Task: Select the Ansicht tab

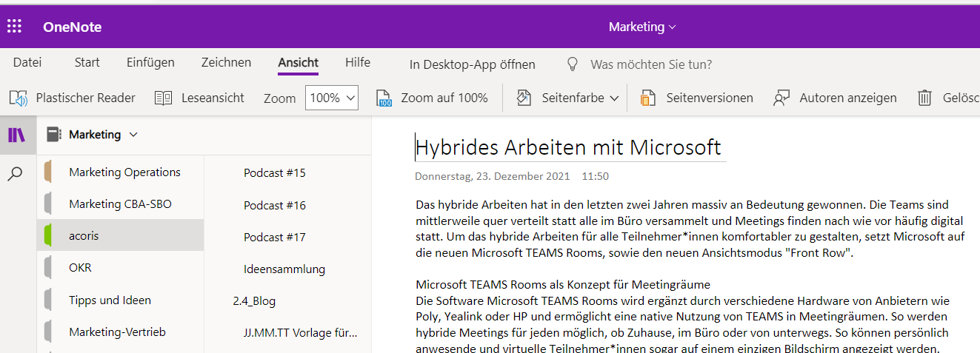Action: pyautogui.click(x=299, y=63)
